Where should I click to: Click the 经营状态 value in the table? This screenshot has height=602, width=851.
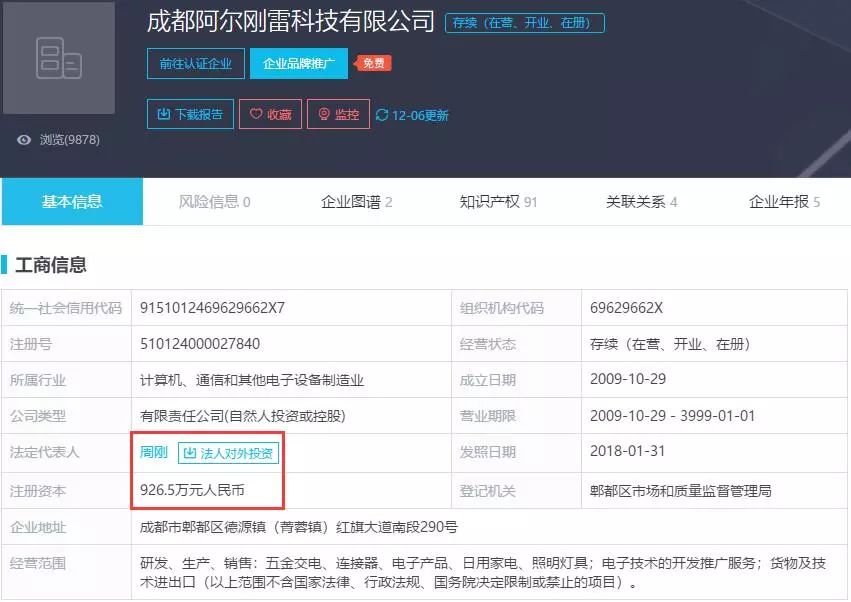[670, 344]
